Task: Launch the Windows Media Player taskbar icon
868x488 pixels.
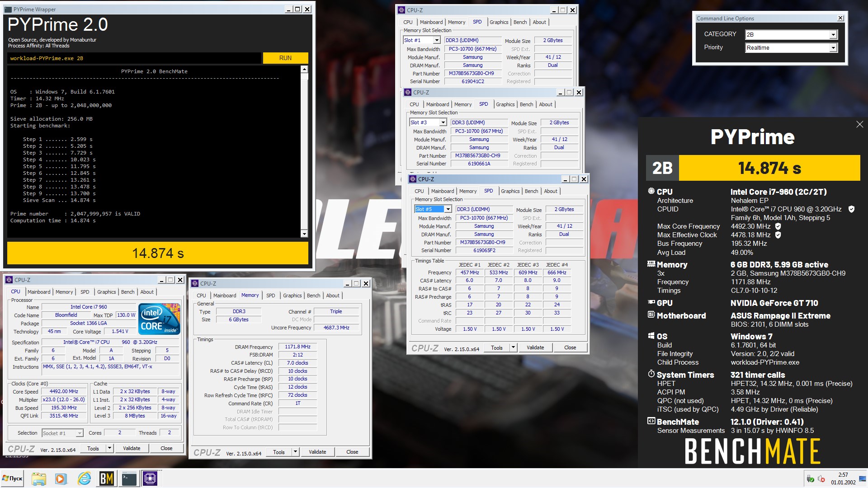Action: point(61,479)
